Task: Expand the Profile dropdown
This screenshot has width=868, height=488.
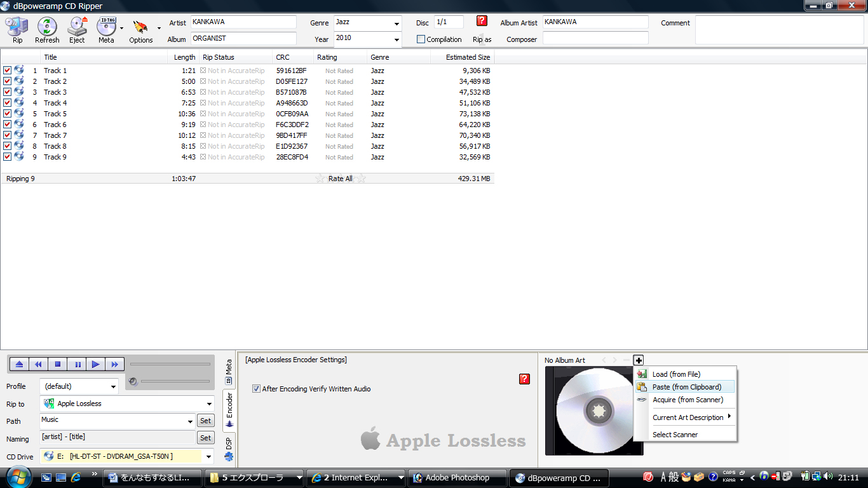Action: pos(113,386)
